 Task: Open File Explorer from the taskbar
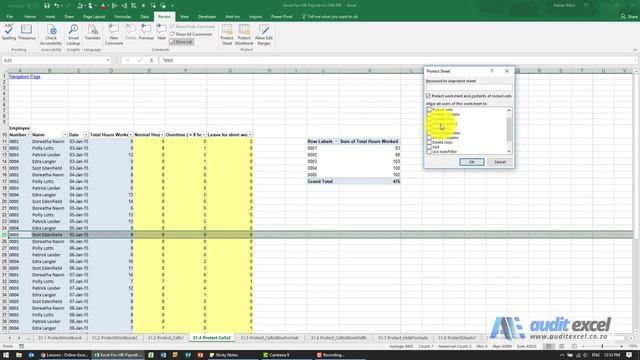point(19,355)
